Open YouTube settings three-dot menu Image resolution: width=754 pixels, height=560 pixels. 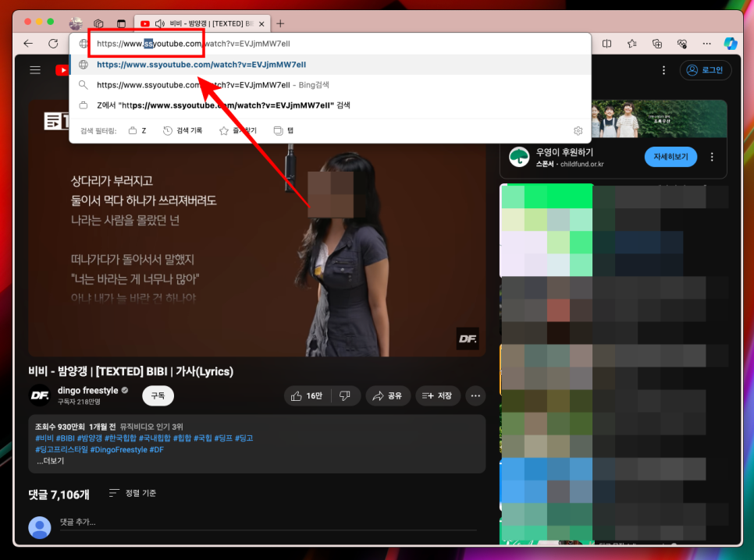tap(663, 71)
